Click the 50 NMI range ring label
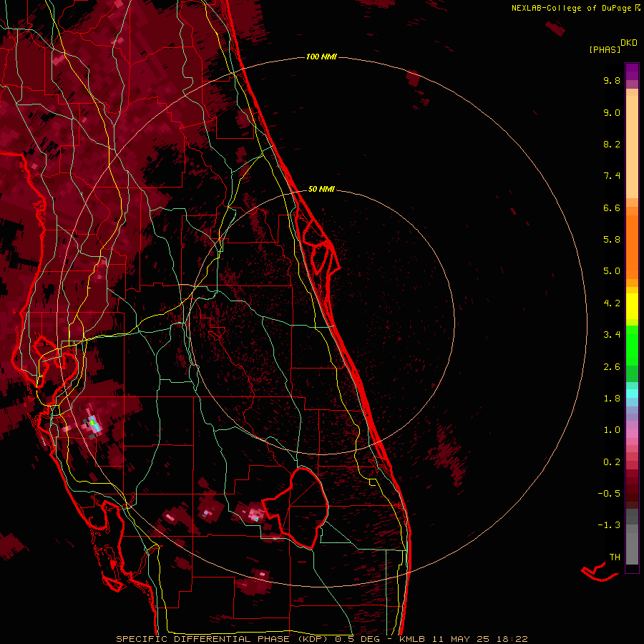Viewport: 644px width, 644px height. pyautogui.click(x=321, y=189)
